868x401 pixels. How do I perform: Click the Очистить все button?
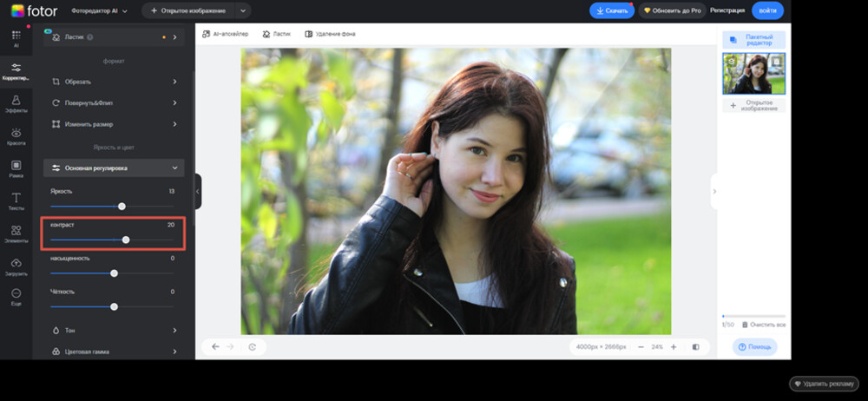764,325
